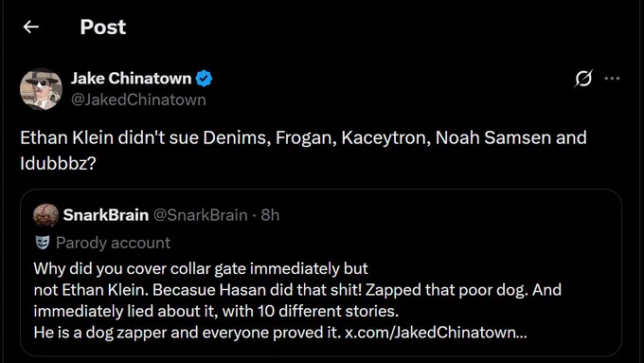Open the Jake Chinatown display name
This screenshot has height=363, width=644.
[x=131, y=78]
